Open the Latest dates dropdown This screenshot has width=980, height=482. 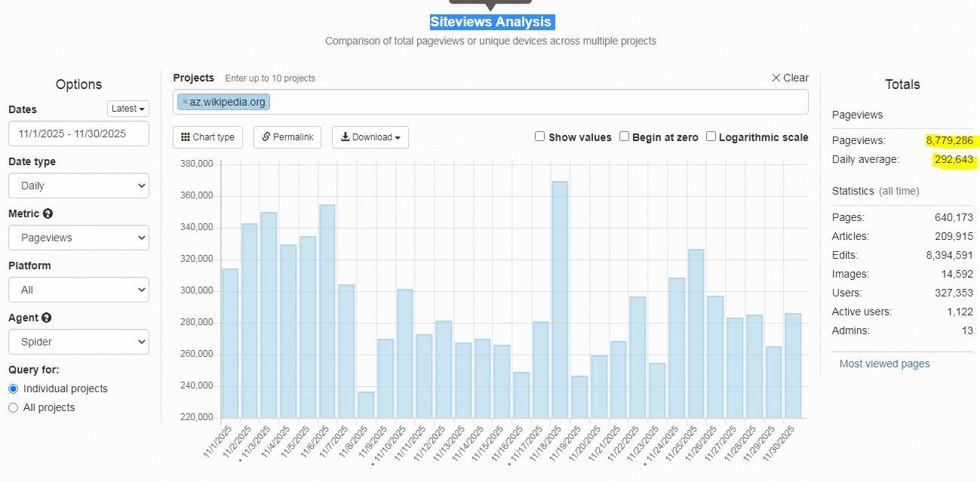(128, 109)
